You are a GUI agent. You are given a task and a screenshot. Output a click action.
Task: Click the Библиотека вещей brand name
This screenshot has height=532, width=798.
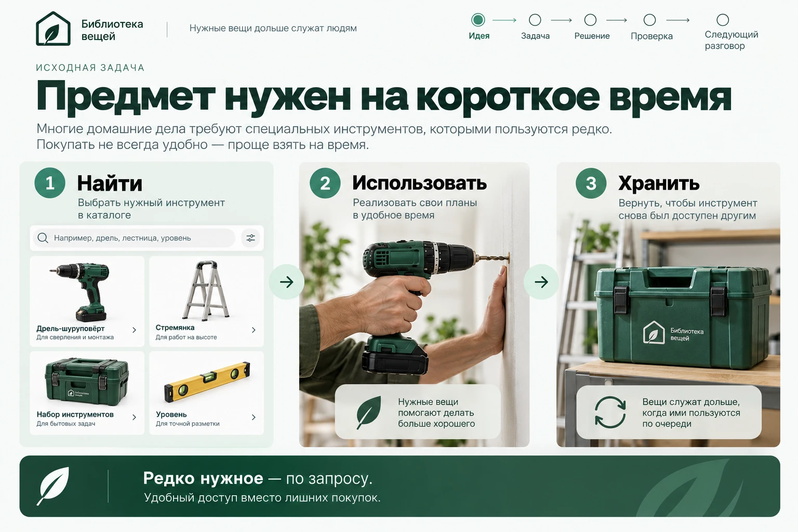tap(112, 30)
